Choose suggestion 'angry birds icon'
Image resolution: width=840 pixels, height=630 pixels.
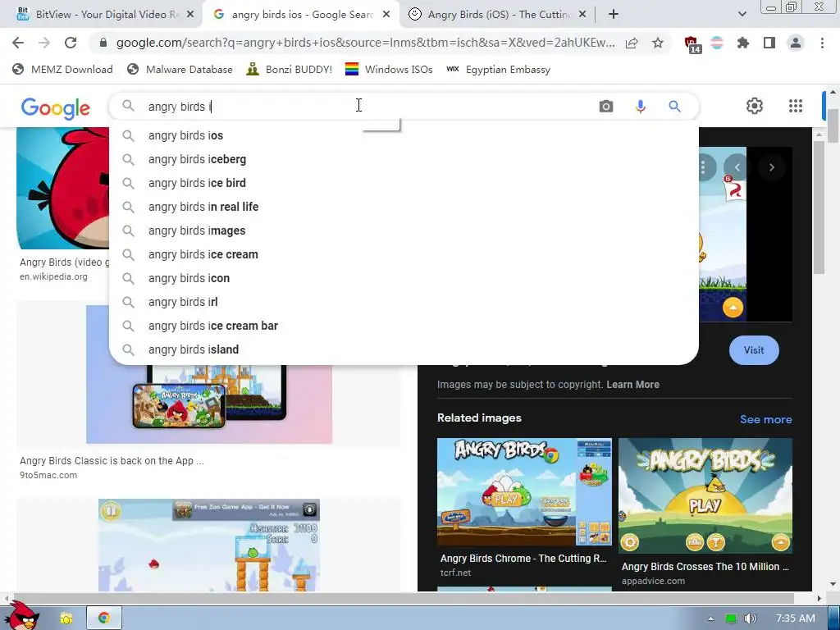pyautogui.click(x=404, y=278)
